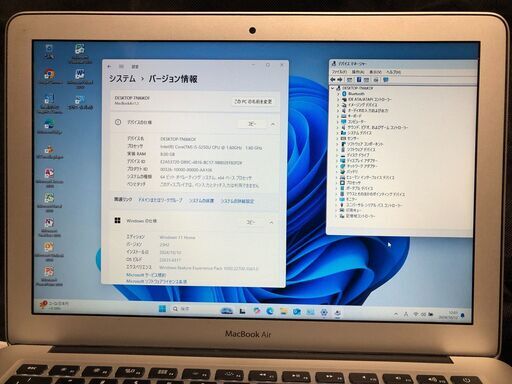The image size is (512, 384).
Task: Click the Microsoft Access desktop icon
Action: click(49, 177)
